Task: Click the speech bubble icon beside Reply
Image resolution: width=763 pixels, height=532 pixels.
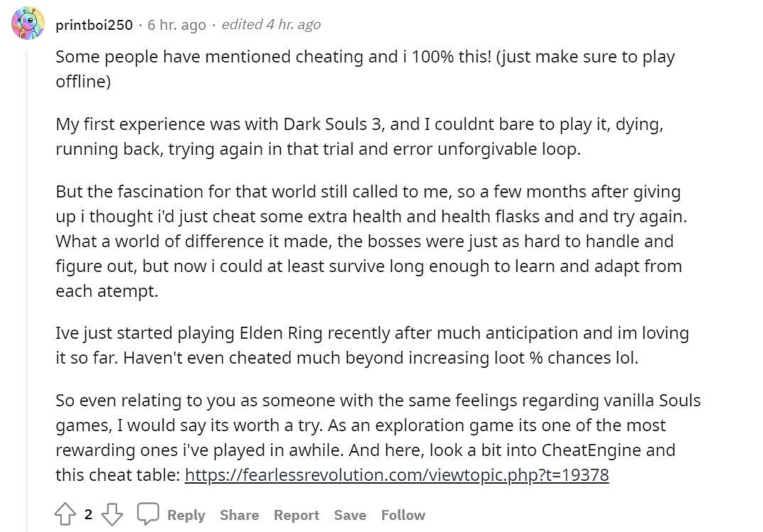Action: click(x=148, y=515)
